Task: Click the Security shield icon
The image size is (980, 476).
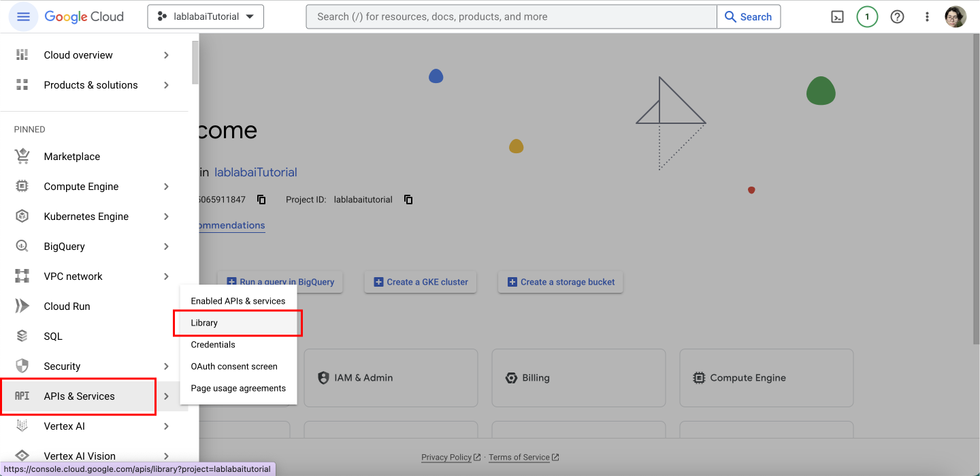Action: point(22,366)
